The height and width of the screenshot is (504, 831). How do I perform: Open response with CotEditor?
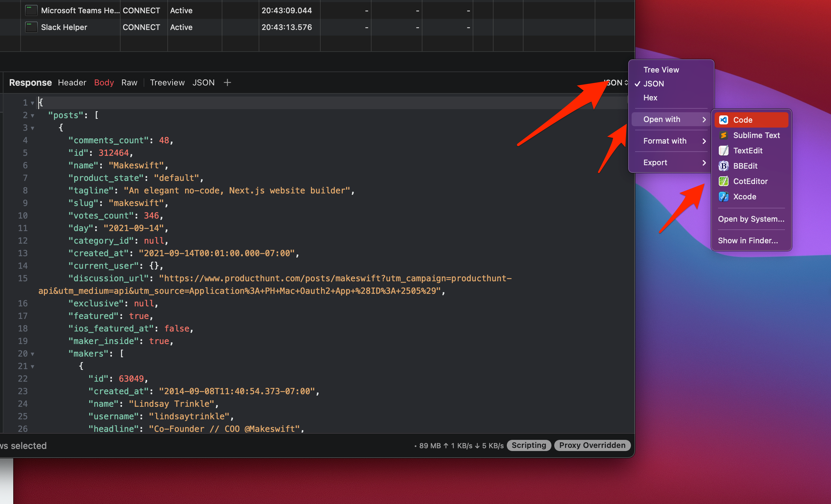tap(751, 181)
